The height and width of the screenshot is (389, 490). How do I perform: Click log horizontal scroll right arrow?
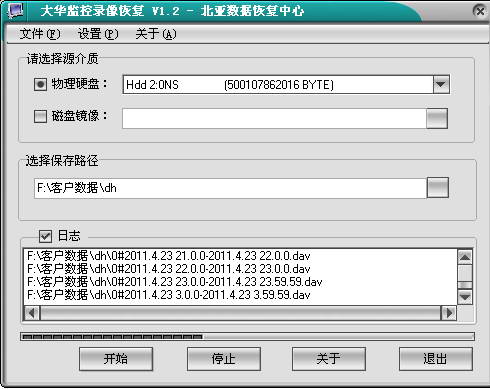(x=449, y=313)
